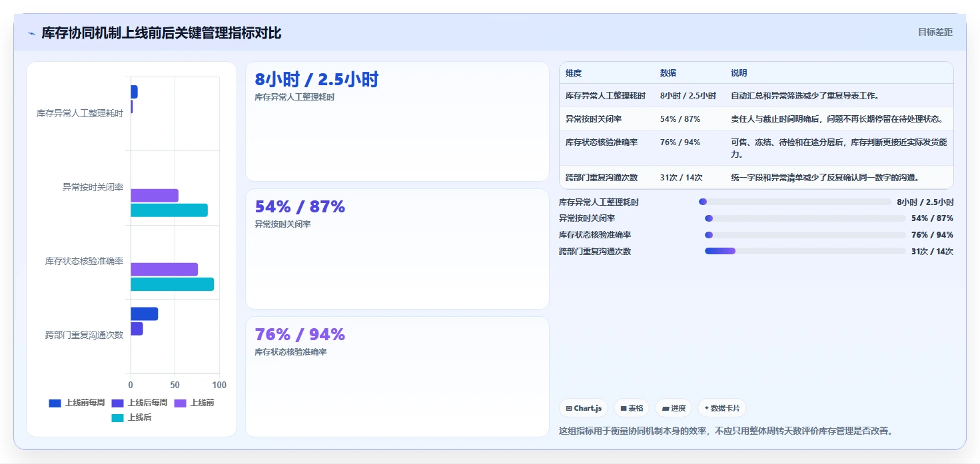Click the 进度 chip icon
980x464 pixels.
click(665, 408)
